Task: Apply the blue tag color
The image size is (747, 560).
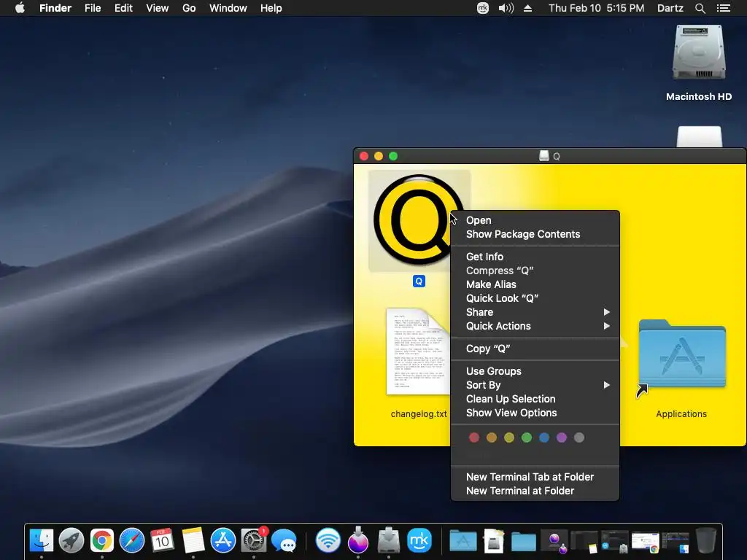Action: (544, 437)
